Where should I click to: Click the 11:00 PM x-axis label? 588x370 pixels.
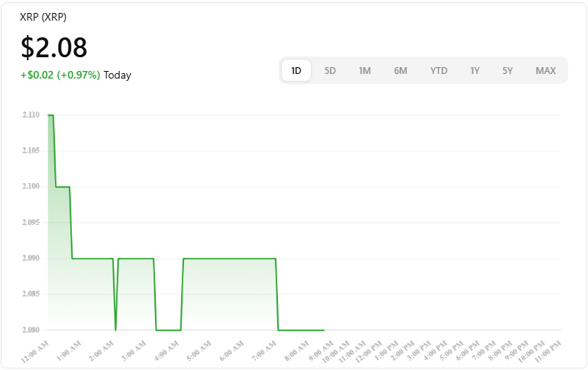pos(548,352)
